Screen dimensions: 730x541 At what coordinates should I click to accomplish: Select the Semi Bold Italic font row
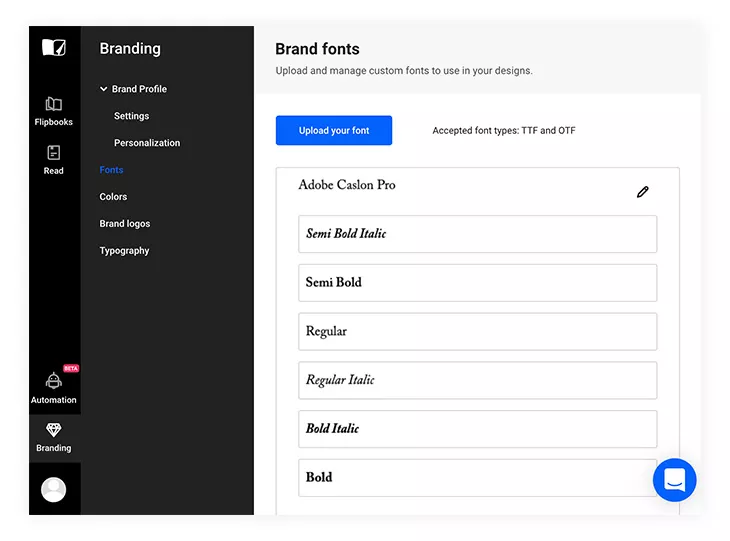coord(478,234)
